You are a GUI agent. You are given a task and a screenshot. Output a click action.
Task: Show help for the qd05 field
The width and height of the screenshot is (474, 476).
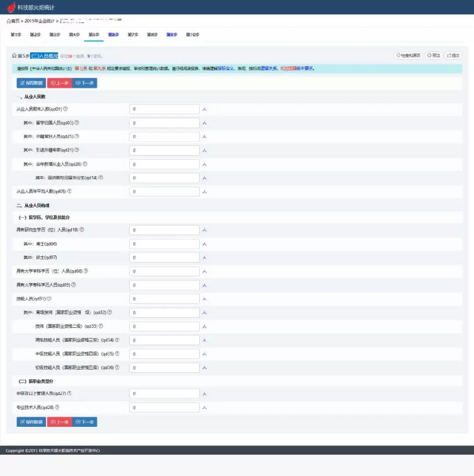(69, 191)
